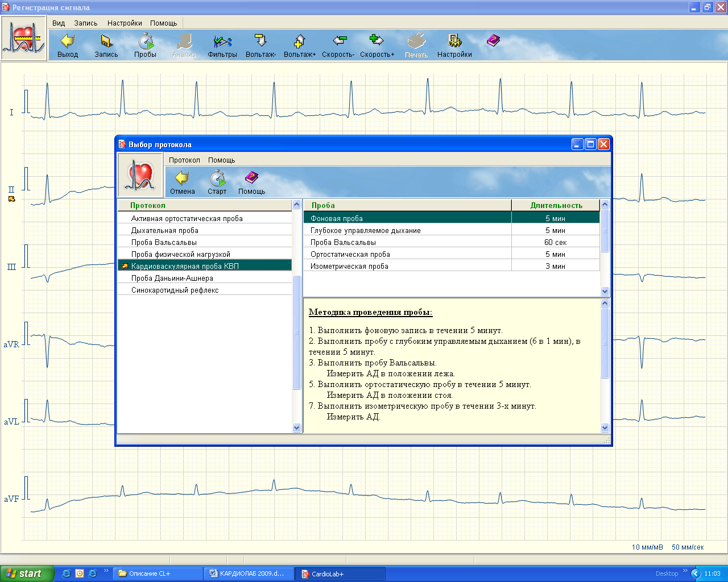
Task: Increase voltage with Вольтаж+ icon
Action: pos(299,42)
